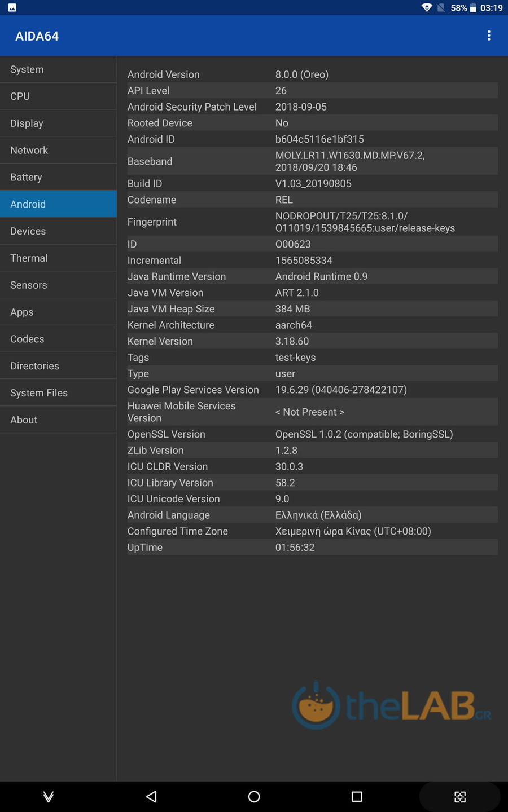Tap the Wi-Fi status icon
Screen dimensions: 508x812
pos(427,8)
